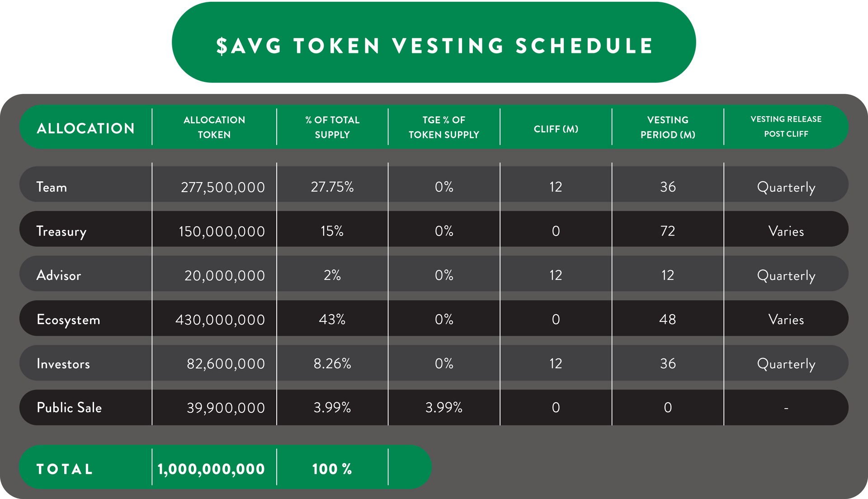868x499 pixels.
Task: Select the Ecosystem row label
Action: click(x=68, y=320)
